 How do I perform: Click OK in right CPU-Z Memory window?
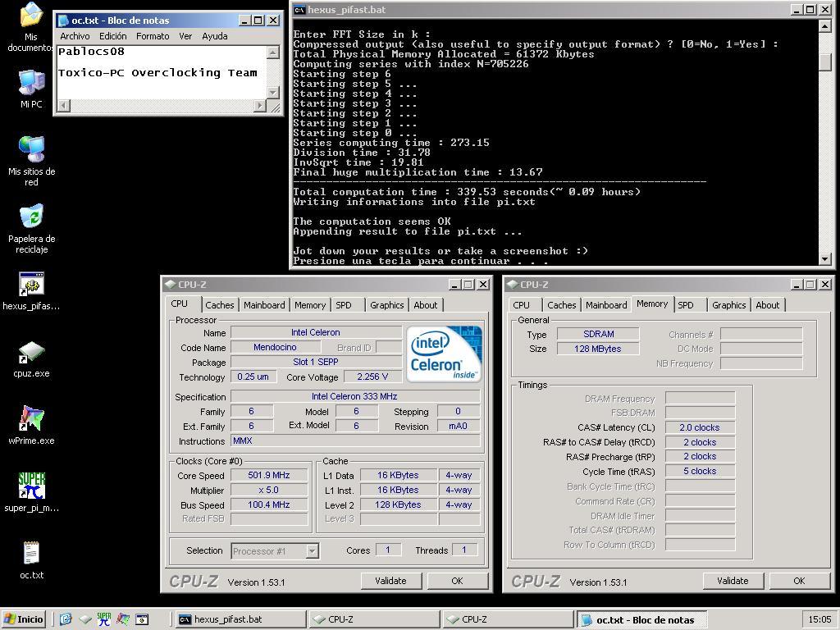(799, 581)
